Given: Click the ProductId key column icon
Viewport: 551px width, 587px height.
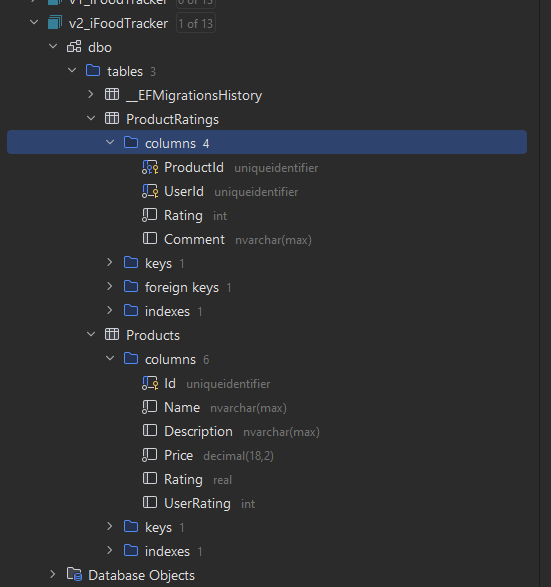Looking at the screenshot, I should 150,167.
